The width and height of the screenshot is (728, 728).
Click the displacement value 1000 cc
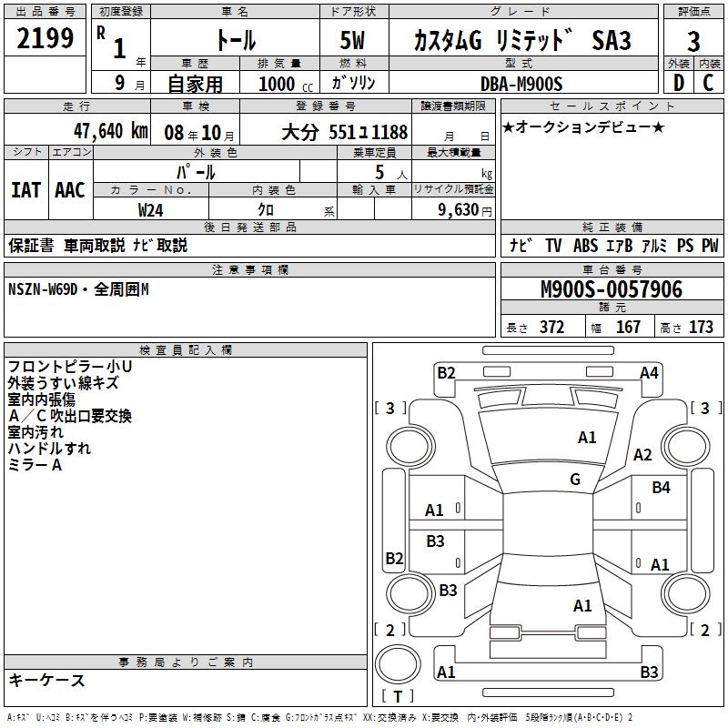point(286,84)
